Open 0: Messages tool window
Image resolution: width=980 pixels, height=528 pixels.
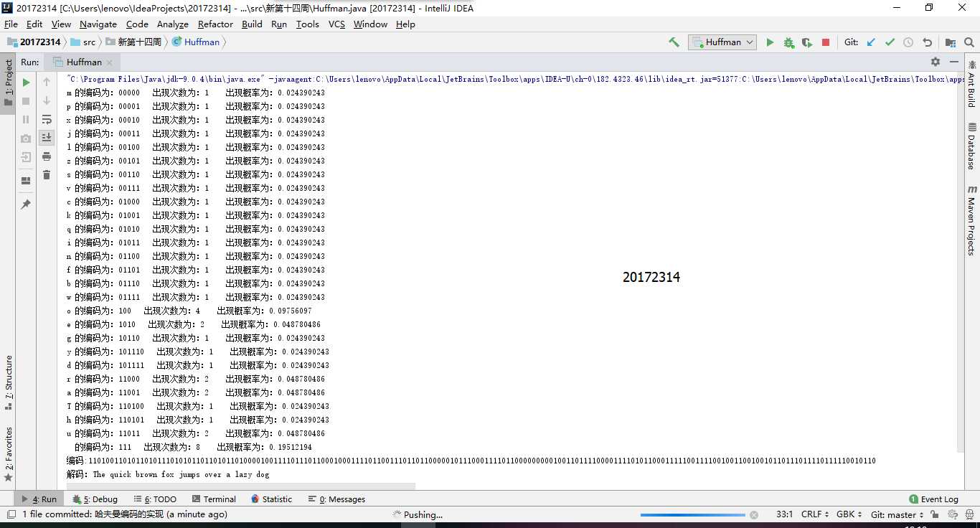(336, 499)
